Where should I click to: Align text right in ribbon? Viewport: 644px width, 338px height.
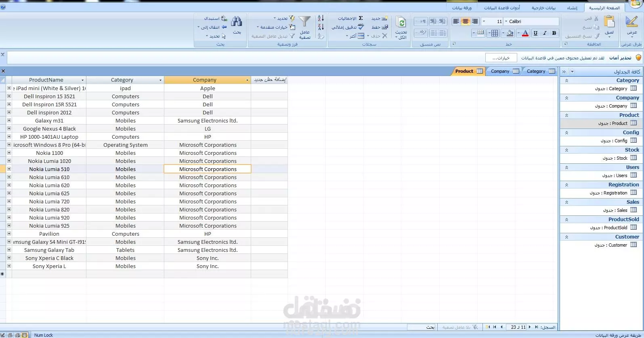point(475,21)
